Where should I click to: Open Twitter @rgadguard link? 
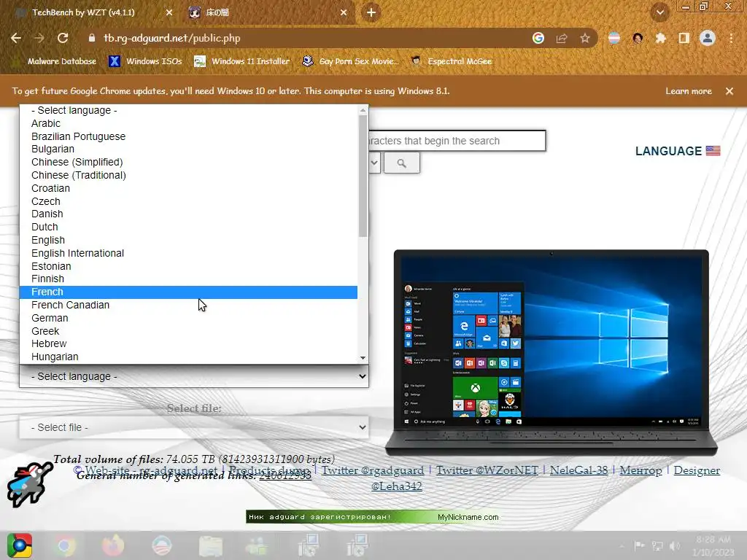[x=373, y=470]
